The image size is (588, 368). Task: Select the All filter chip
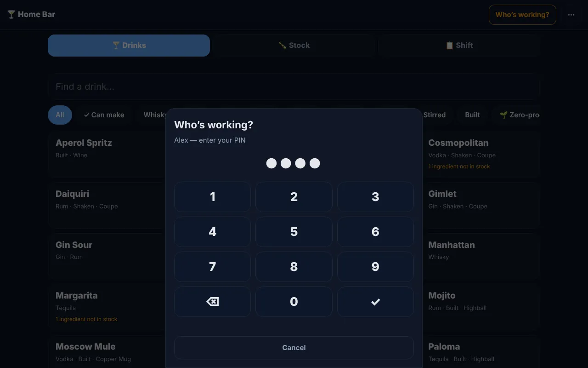[x=60, y=115]
